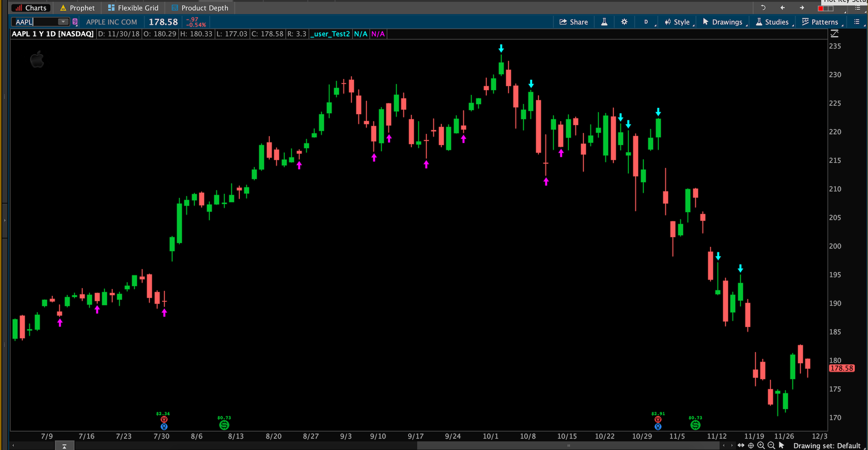This screenshot has height=450, width=868.
Task: Click the undo curved-arrow icon
Action: [763, 8]
